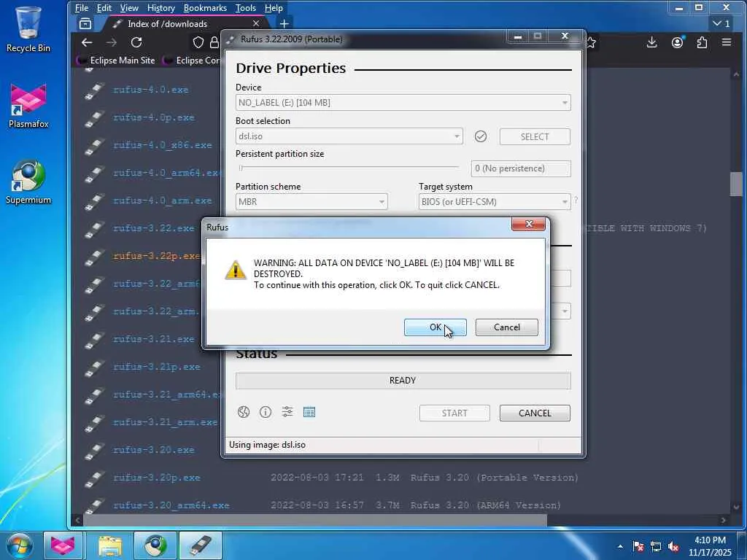The width and height of the screenshot is (747, 560).
Task: Click the Plasmafox taskbar icon
Action: point(63,545)
